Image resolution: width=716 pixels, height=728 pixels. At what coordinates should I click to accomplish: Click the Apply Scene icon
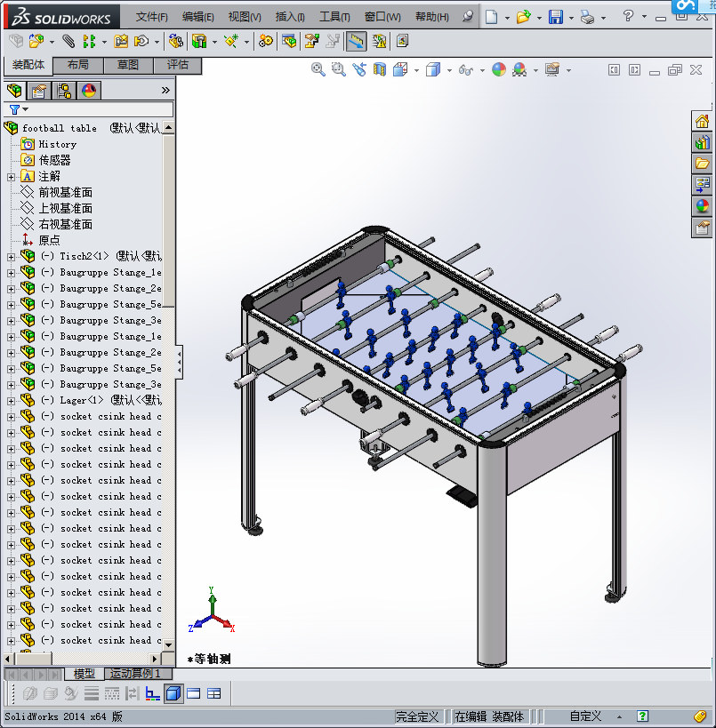[x=519, y=69]
